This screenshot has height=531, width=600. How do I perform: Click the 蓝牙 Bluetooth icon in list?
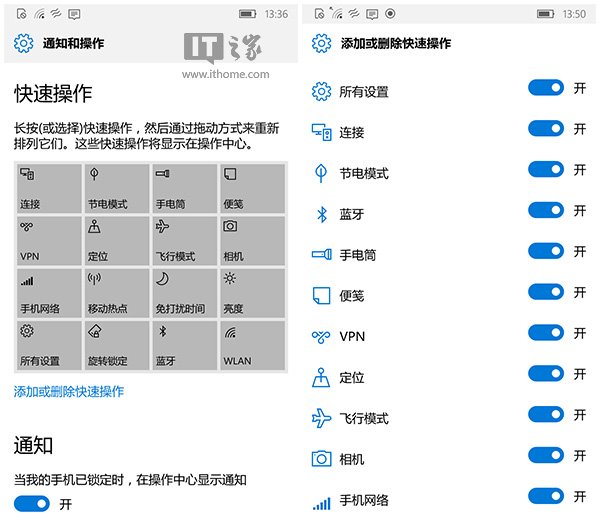click(x=322, y=214)
